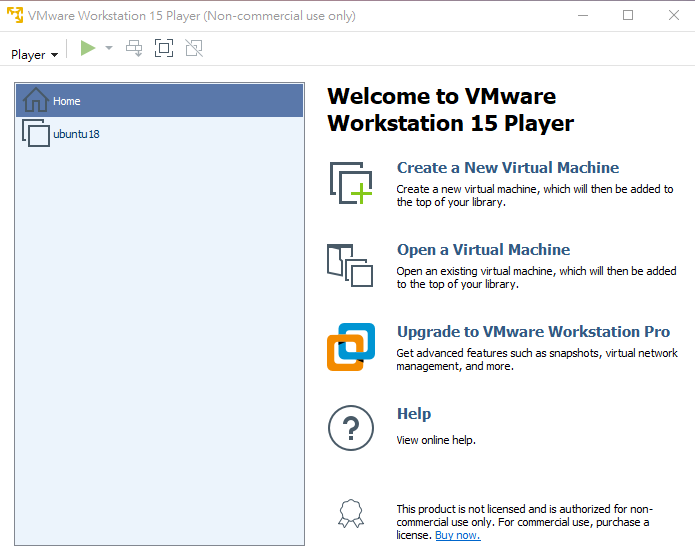Open the Player menu dropdown
The image size is (695, 560).
pos(34,55)
